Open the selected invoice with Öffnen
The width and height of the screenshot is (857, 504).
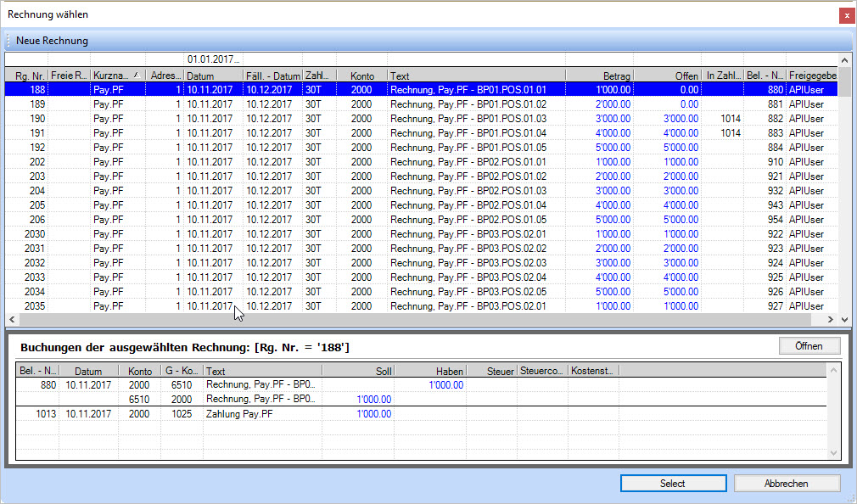809,346
